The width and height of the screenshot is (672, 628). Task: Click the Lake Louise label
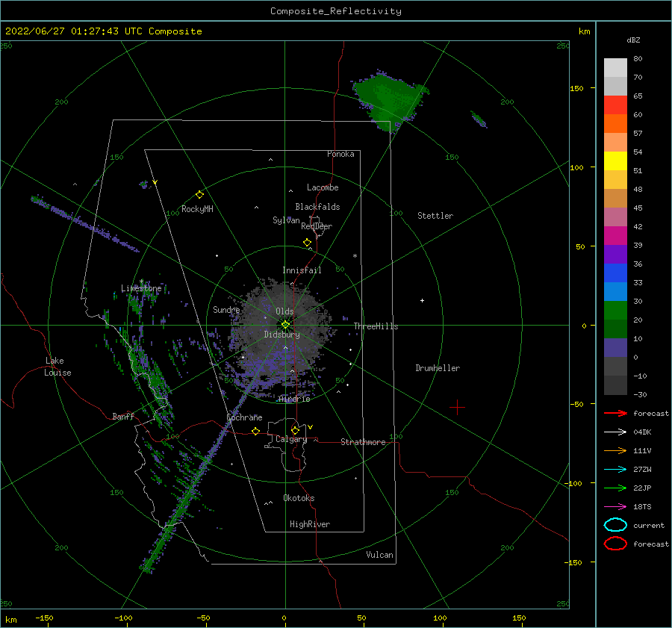pos(57,367)
